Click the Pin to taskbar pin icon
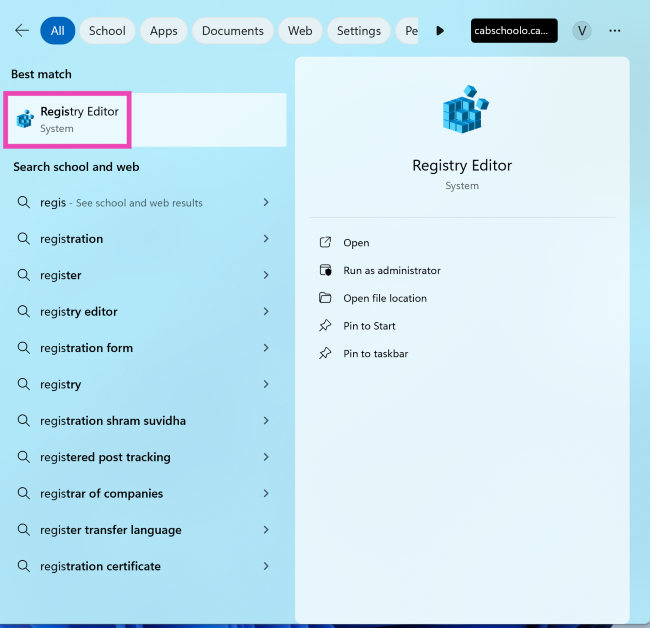The width and height of the screenshot is (650, 628). 324,354
